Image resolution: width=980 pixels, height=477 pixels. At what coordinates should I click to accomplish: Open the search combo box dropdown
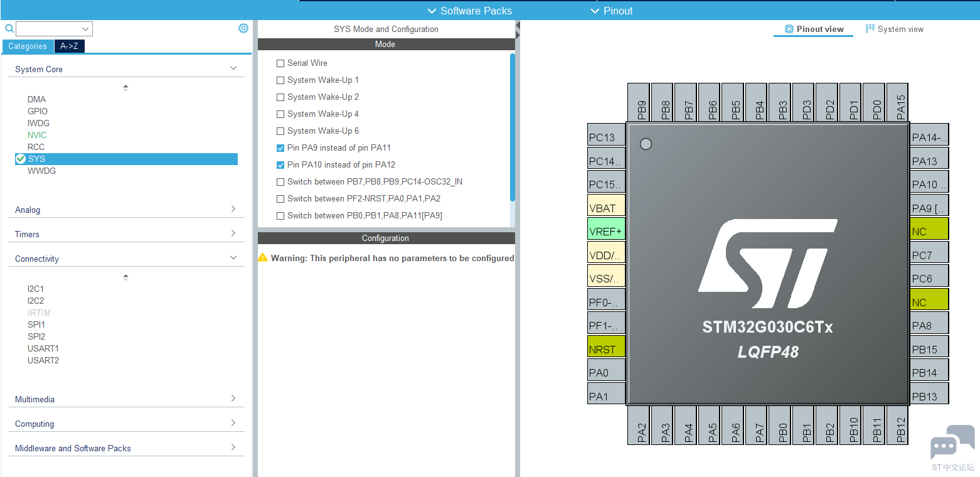(85, 29)
